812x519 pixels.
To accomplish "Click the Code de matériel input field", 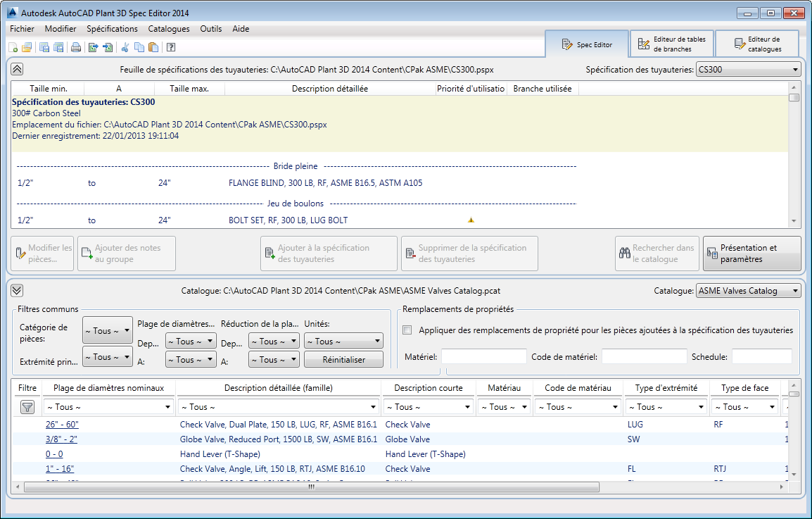I will 645,357.
